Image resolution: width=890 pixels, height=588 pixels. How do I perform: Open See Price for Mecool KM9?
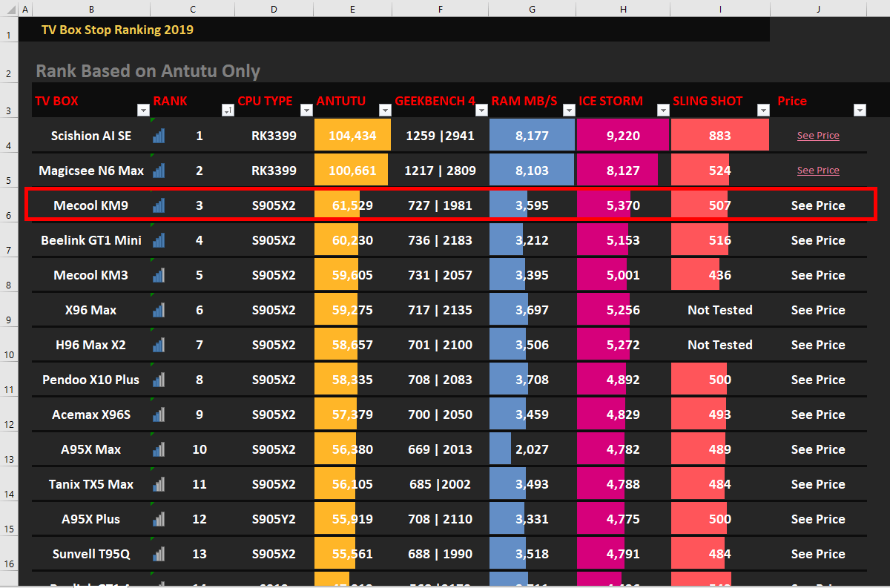coord(818,205)
